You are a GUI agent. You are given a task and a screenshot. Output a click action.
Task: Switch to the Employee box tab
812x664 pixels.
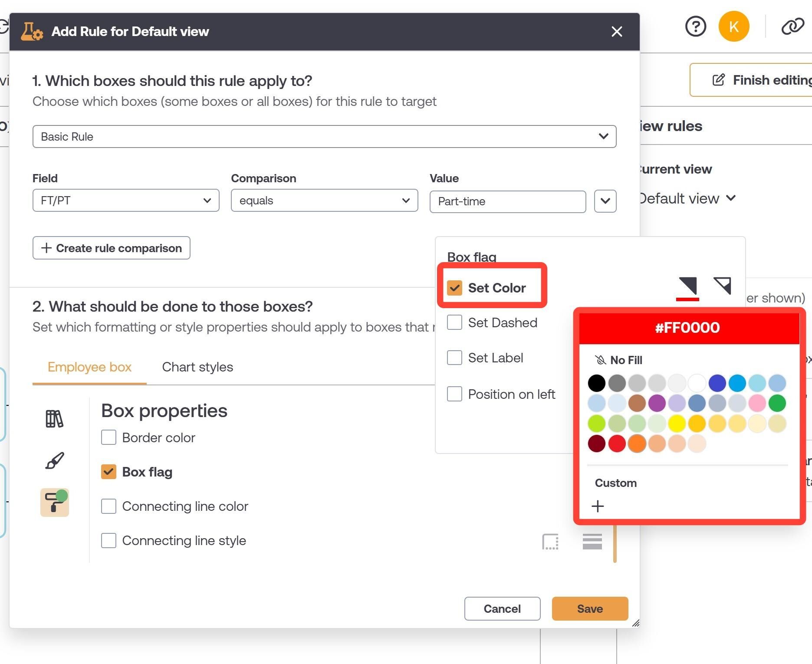(x=89, y=367)
